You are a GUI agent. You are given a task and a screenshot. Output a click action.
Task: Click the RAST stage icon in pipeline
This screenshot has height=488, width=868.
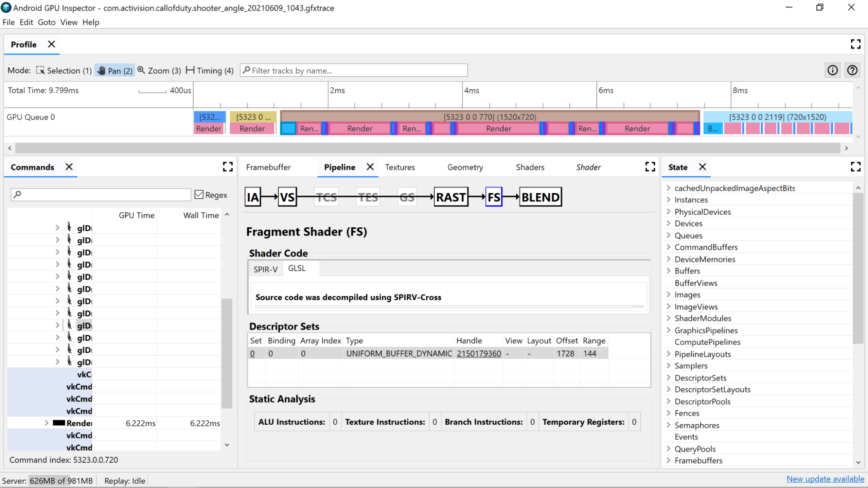[x=451, y=197]
